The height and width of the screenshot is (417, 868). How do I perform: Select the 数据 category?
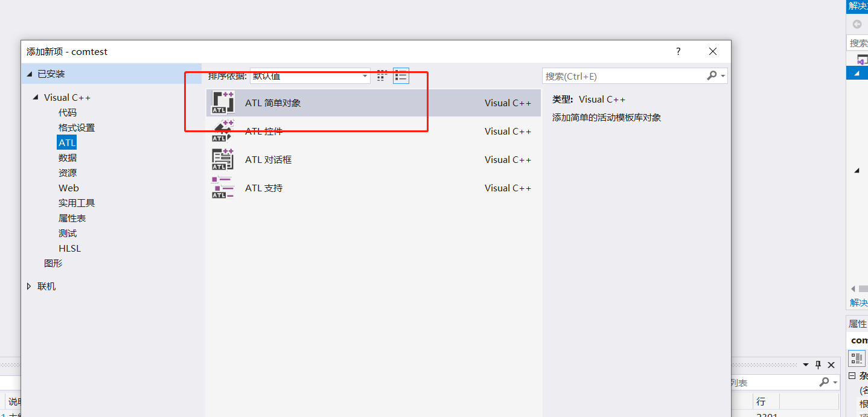pyautogui.click(x=68, y=158)
